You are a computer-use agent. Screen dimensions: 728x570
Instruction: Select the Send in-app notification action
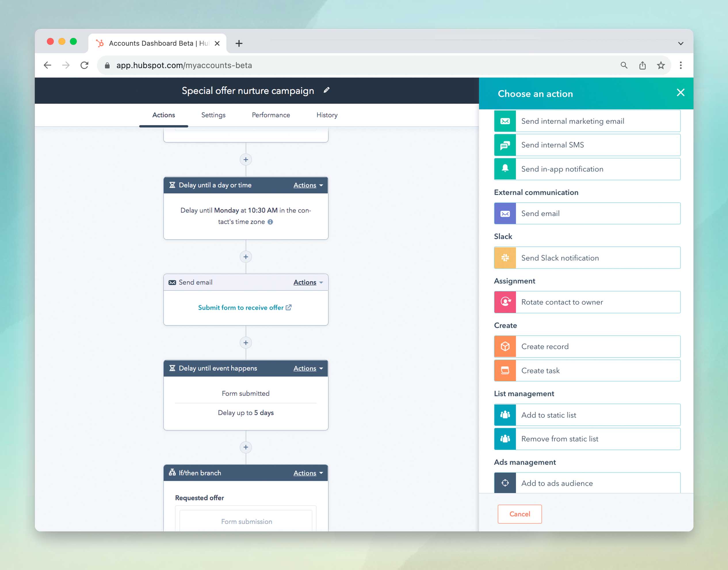(x=587, y=169)
